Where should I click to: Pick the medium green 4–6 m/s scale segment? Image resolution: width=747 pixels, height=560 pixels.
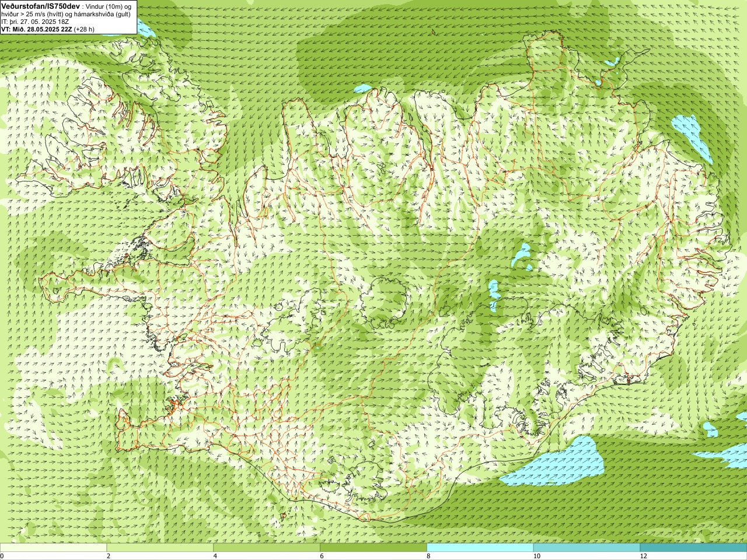click(267, 548)
